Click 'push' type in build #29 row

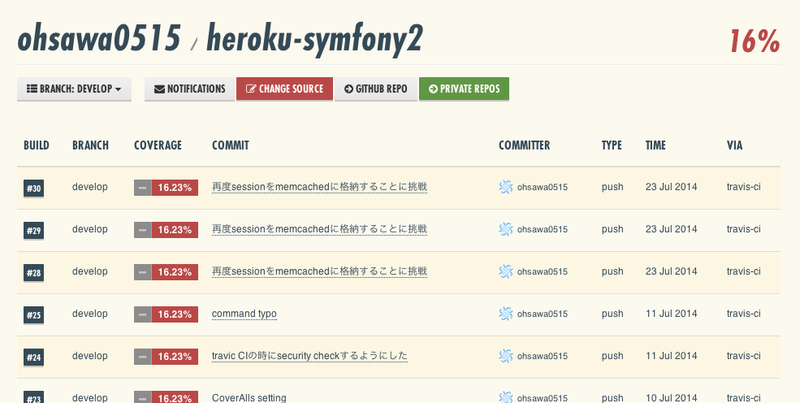point(612,230)
